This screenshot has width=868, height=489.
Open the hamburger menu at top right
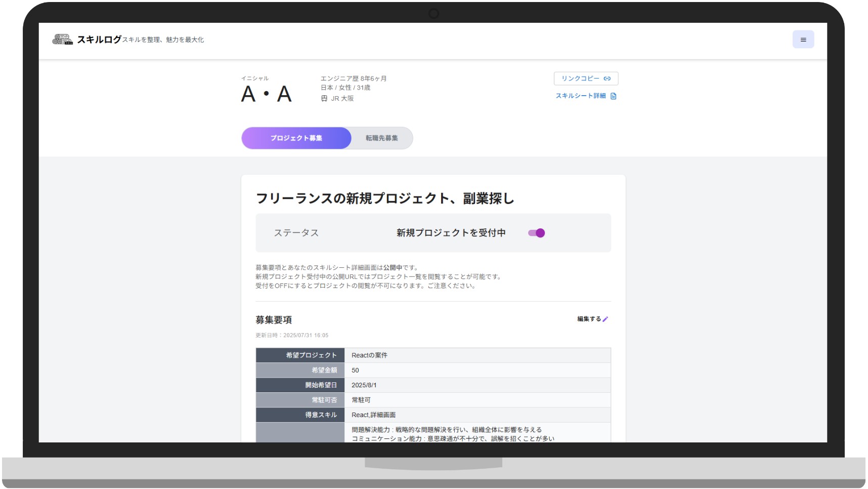[803, 39]
